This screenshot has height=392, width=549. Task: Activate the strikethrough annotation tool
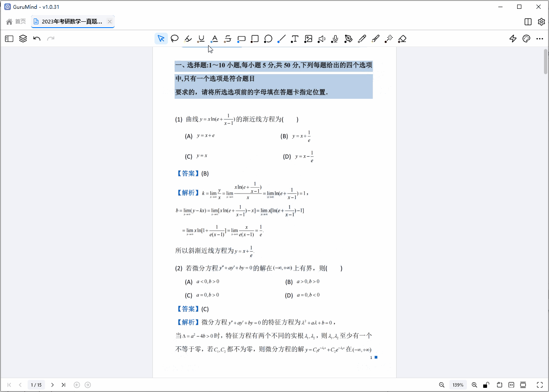[228, 39]
